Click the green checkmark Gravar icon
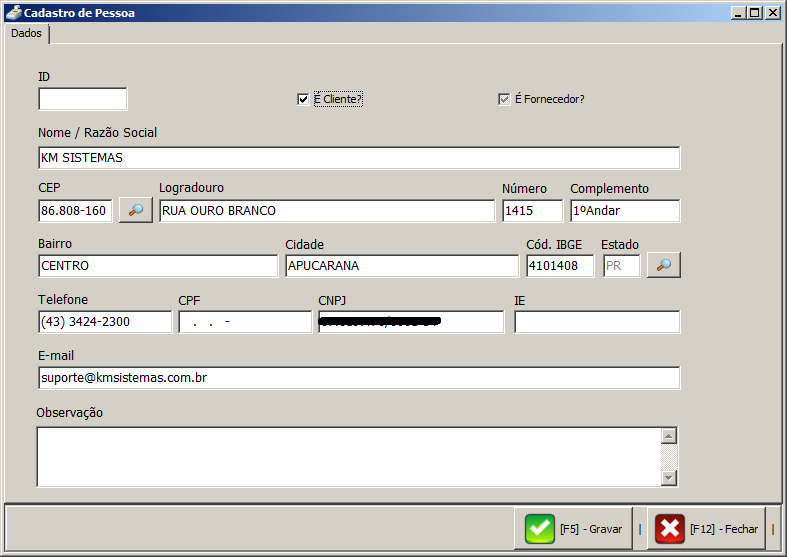This screenshot has height=557, width=787. pyautogui.click(x=540, y=529)
